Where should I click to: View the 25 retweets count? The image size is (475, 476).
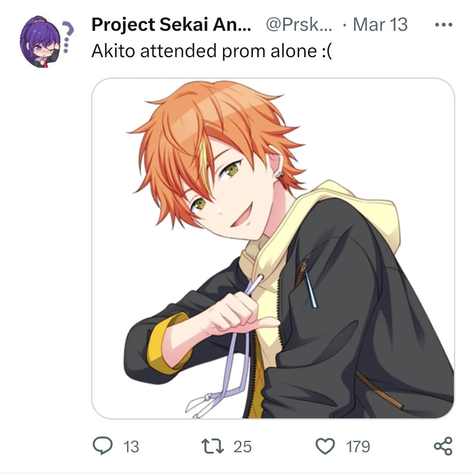(242, 447)
